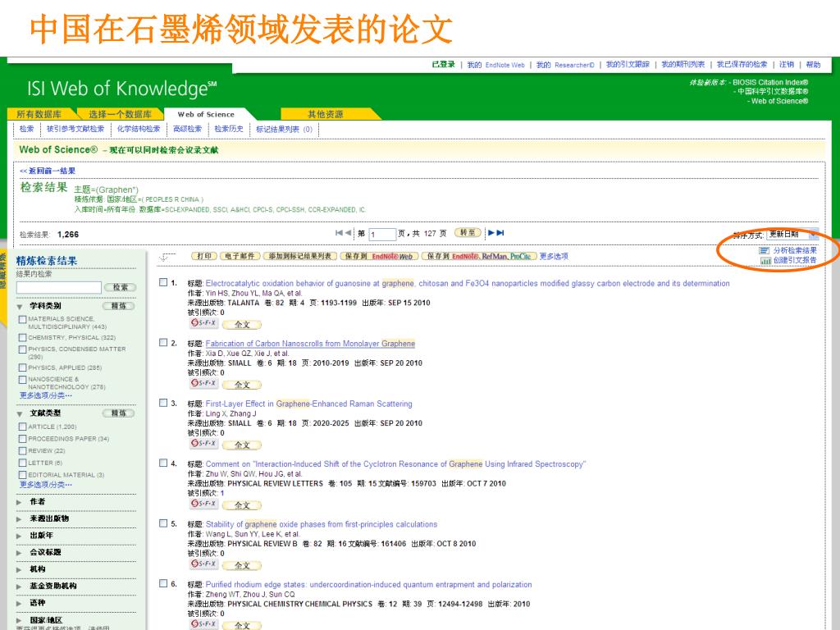Check Materials Science, Multidisciplinary category

(x=22, y=319)
